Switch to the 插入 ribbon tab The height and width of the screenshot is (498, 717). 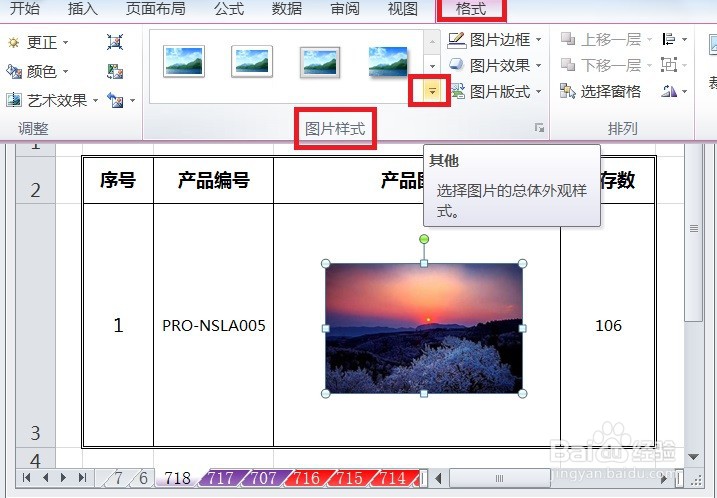coord(82,9)
